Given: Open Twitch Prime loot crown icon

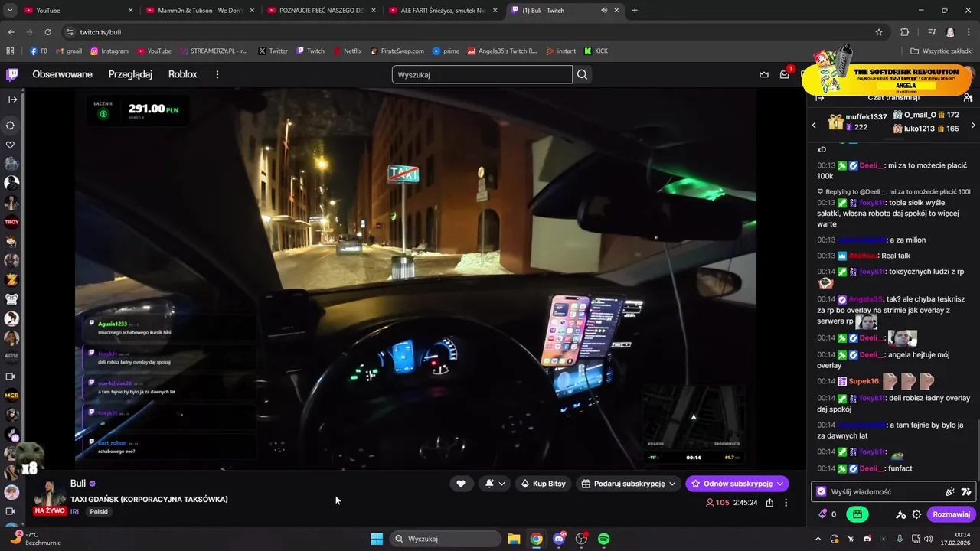Looking at the screenshot, I should tap(763, 74).
